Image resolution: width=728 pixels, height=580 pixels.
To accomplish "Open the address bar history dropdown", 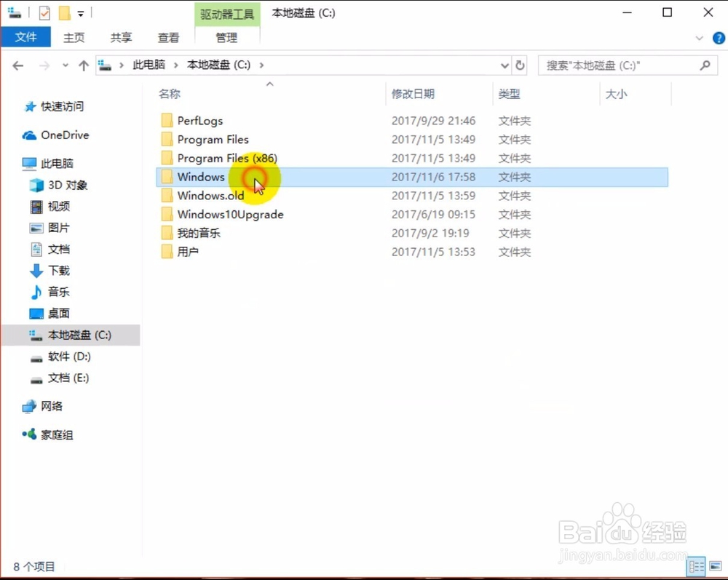I will tap(505, 65).
